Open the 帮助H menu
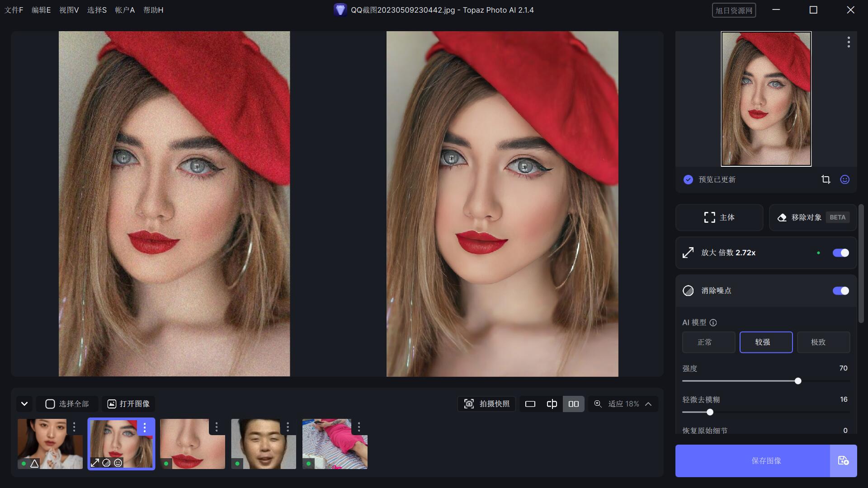Viewport: 868px width, 488px height. 153,10
